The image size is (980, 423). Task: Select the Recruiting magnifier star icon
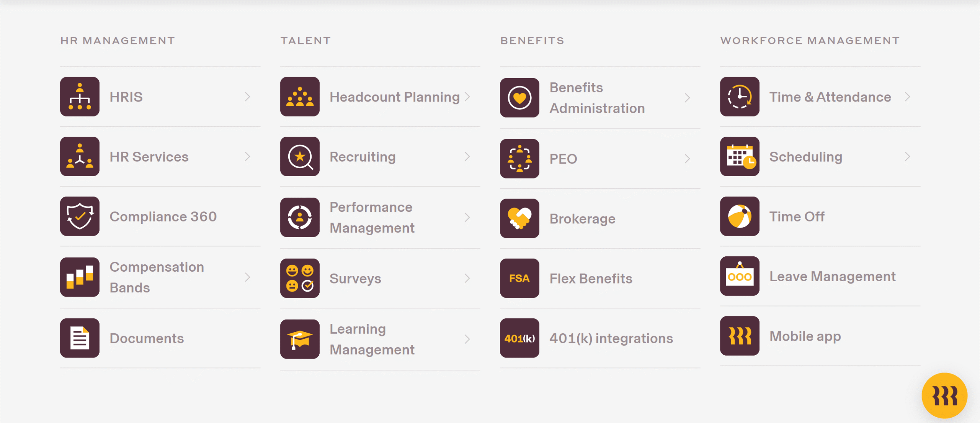click(x=300, y=156)
